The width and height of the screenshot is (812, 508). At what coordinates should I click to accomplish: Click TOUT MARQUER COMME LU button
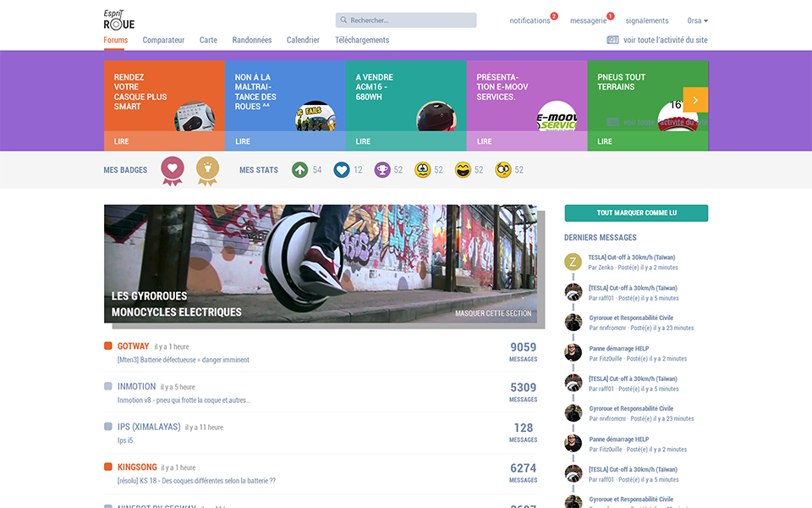pos(636,213)
